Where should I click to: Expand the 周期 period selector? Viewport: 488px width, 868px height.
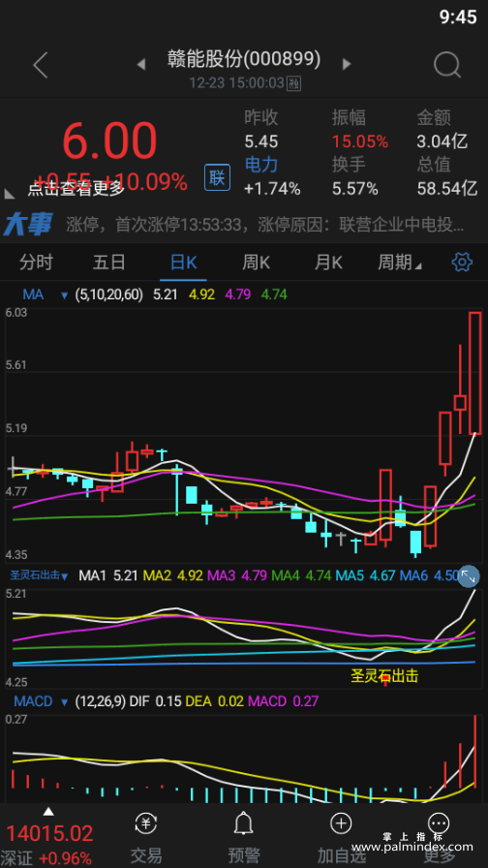(400, 263)
